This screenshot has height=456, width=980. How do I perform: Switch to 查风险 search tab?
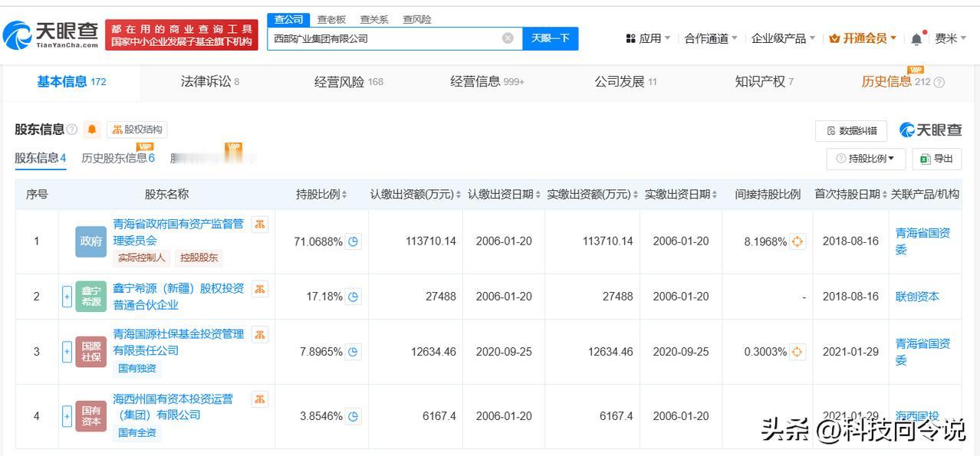(x=417, y=20)
